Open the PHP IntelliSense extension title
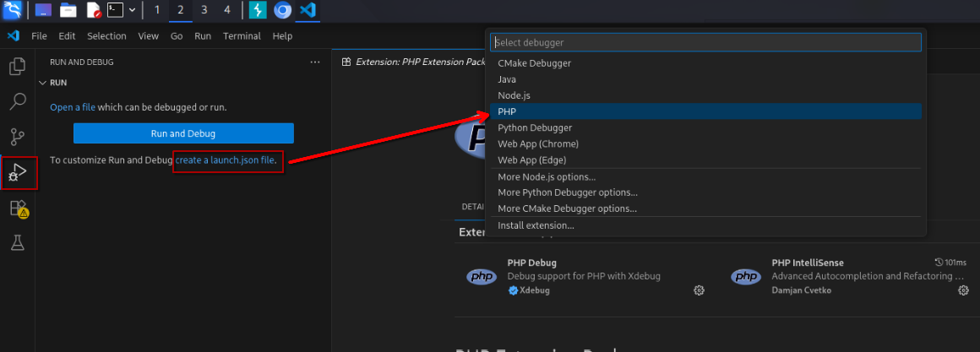This screenshot has height=352, width=980. tap(808, 263)
